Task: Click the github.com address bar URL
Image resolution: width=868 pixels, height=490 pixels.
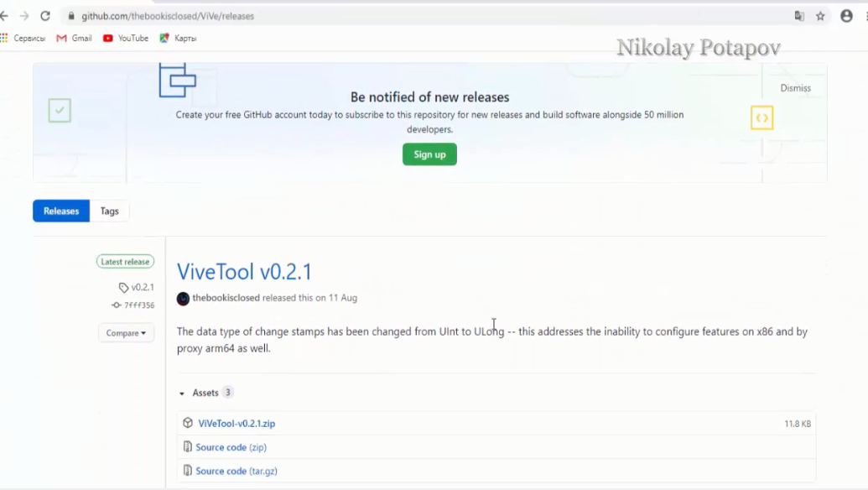Action: pos(168,16)
